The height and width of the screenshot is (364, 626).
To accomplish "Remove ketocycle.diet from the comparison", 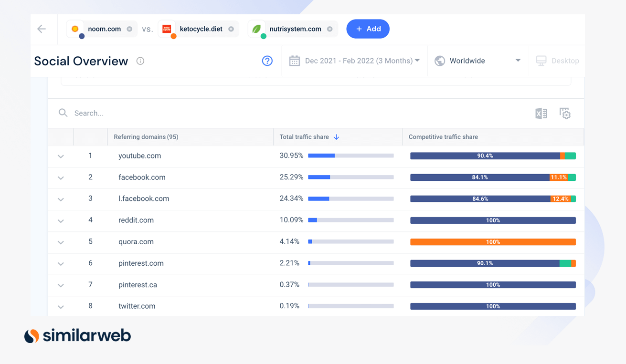I will pos(232,29).
